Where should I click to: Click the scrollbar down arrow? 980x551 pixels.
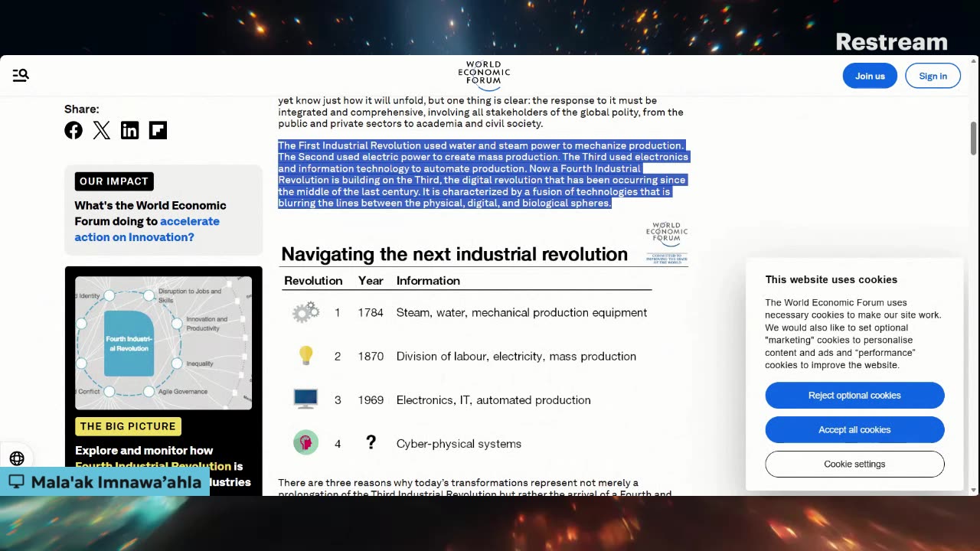point(974,490)
